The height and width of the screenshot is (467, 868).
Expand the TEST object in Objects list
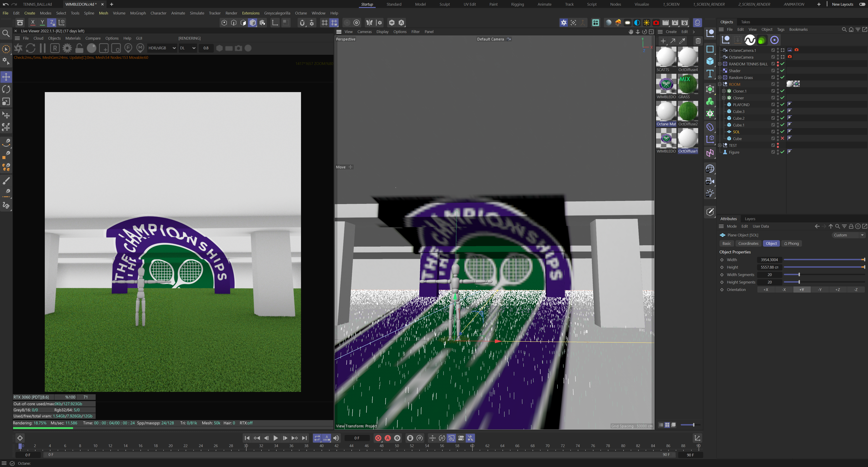coord(720,145)
